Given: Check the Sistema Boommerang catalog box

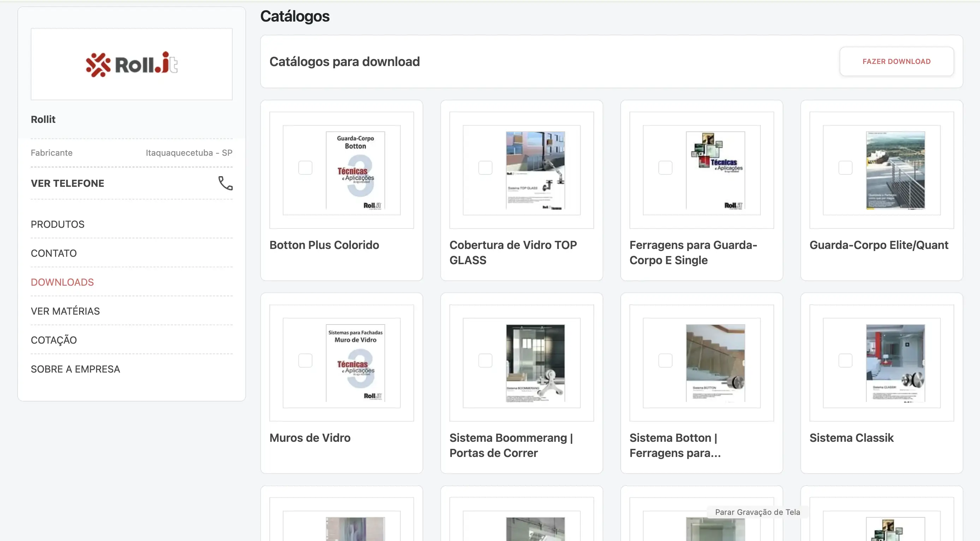Looking at the screenshot, I should coord(485,360).
